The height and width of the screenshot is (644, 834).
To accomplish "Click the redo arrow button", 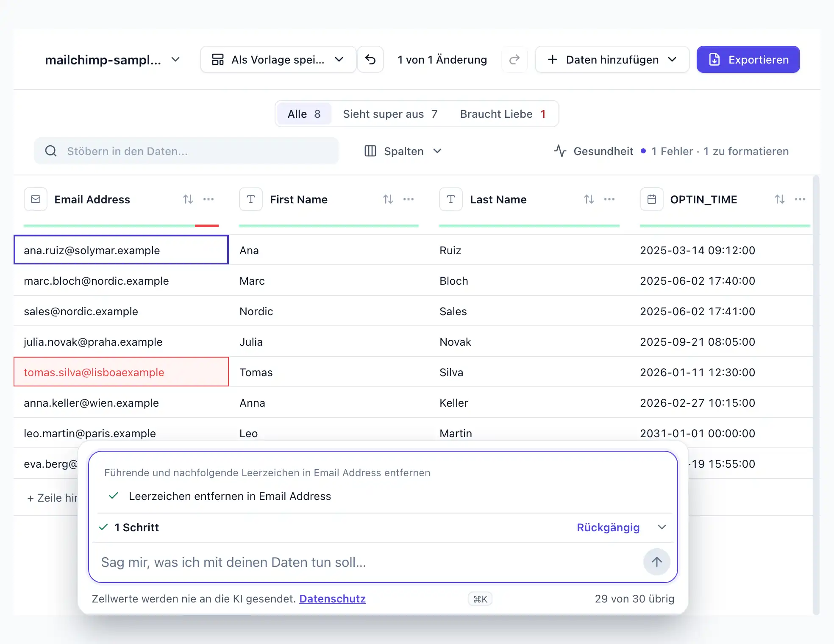I will pyautogui.click(x=514, y=59).
